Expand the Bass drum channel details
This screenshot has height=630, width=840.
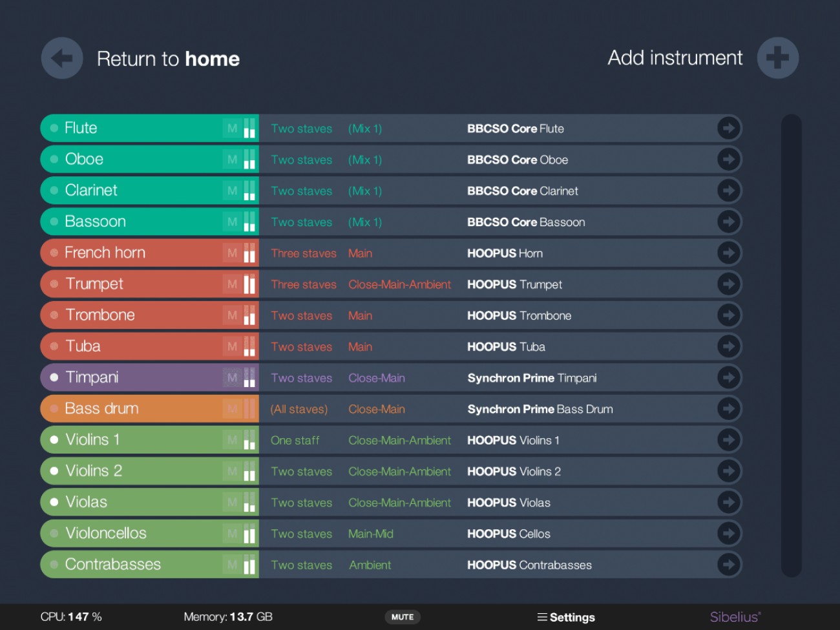728,408
